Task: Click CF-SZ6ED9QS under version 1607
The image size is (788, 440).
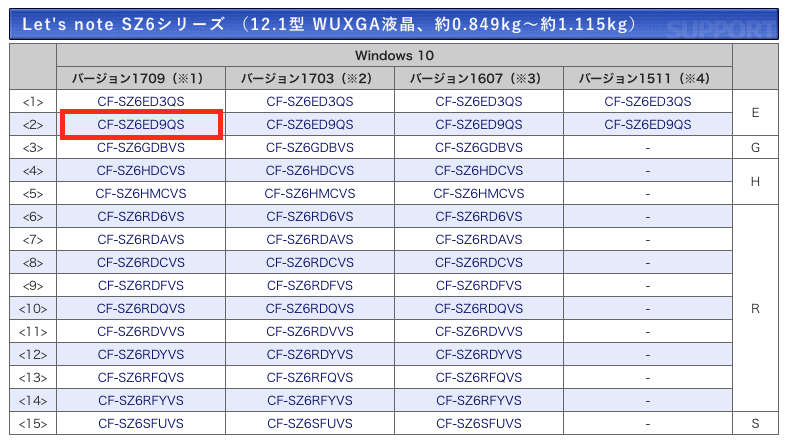Action: (478, 125)
